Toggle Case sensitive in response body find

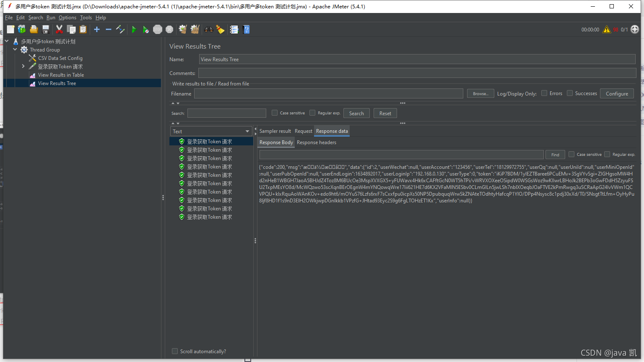(571, 154)
